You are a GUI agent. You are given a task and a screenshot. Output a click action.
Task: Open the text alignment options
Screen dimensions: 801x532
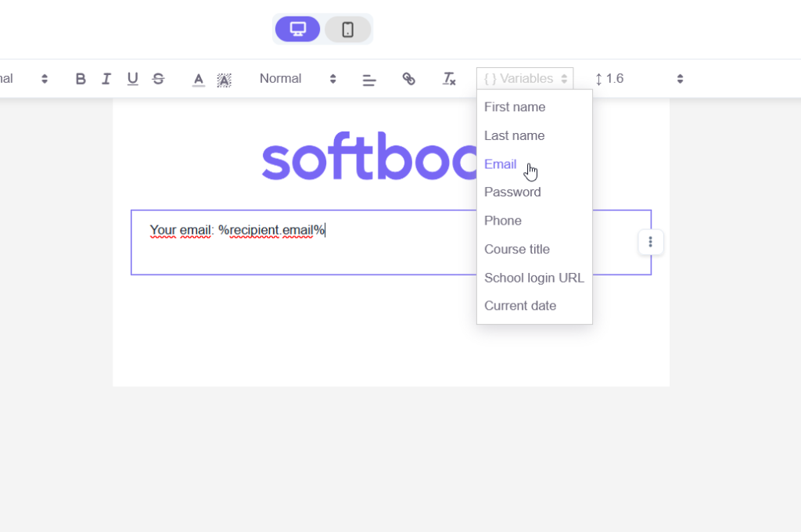369,79
